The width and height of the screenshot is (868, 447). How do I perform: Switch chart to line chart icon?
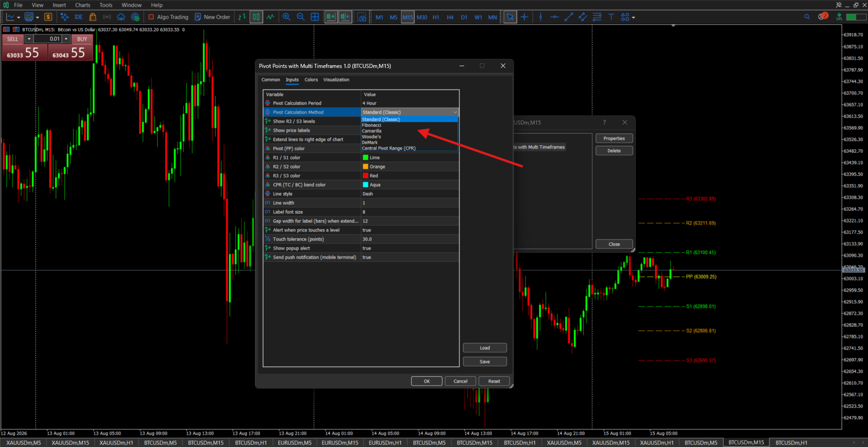point(270,17)
